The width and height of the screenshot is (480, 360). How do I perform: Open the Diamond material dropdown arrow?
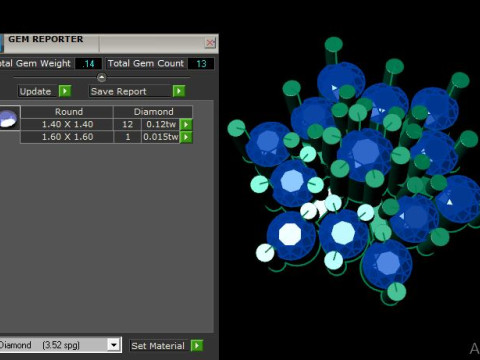114,345
